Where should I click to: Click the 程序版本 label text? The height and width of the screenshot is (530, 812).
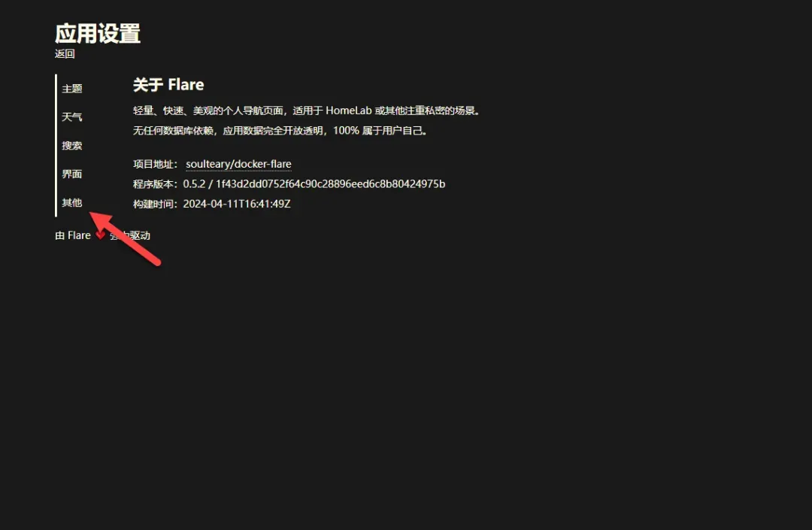pyautogui.click(x=155, y=184)
